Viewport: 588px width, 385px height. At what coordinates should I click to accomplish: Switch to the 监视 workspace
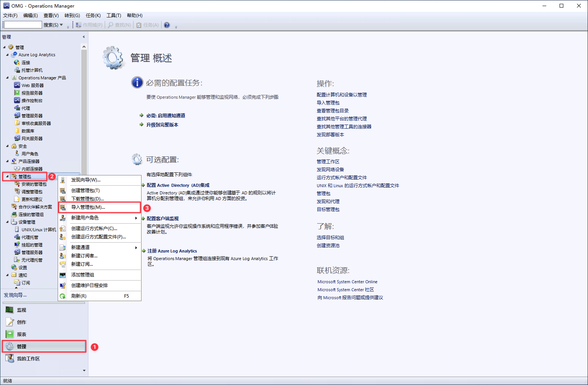pos(21,309)
